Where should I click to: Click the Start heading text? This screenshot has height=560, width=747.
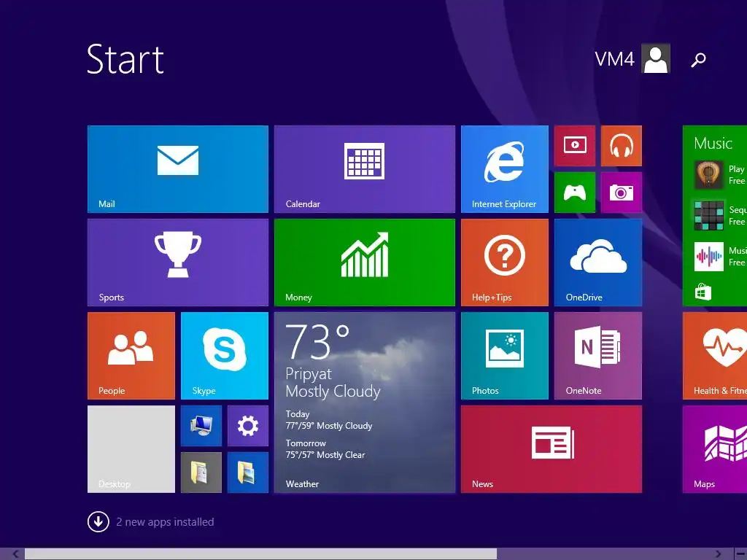pyautogui.click(x=125, y=59)
